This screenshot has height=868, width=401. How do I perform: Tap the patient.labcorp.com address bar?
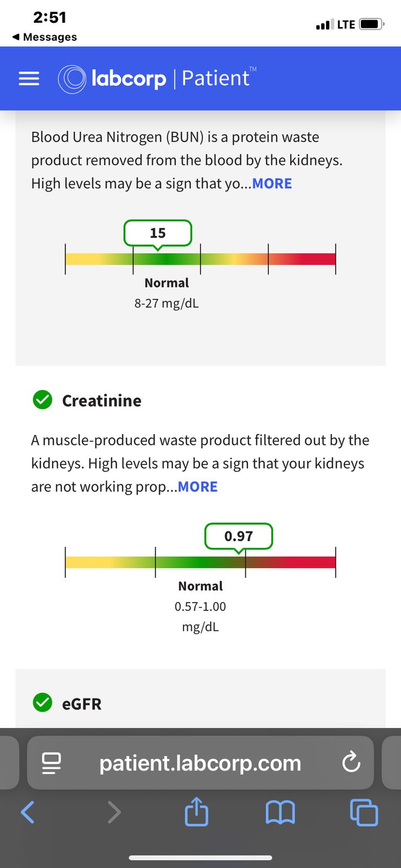point(200,763)
